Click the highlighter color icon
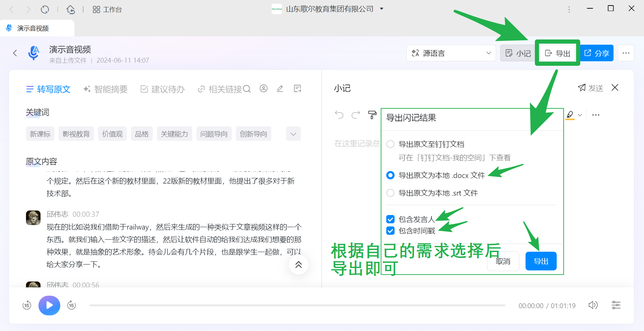 (570, 115)
